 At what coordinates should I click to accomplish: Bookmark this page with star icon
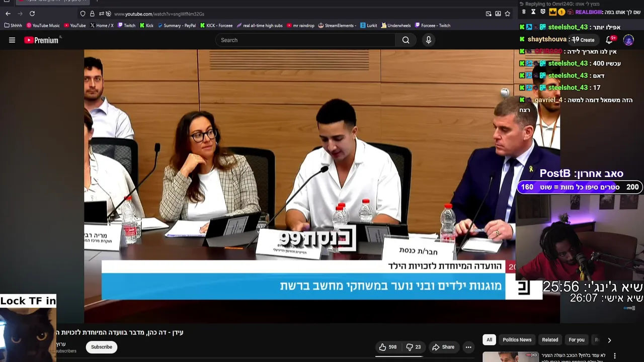coord(508,14)
